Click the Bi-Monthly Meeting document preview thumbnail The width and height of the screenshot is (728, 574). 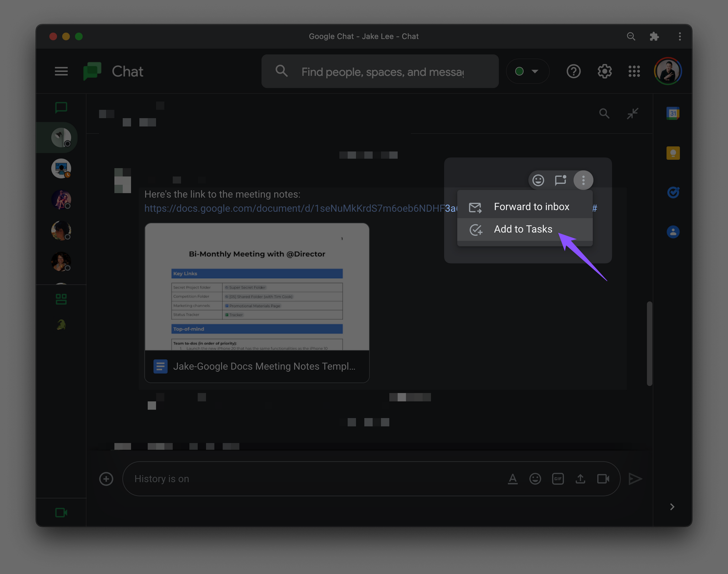(x=257, y=287)
